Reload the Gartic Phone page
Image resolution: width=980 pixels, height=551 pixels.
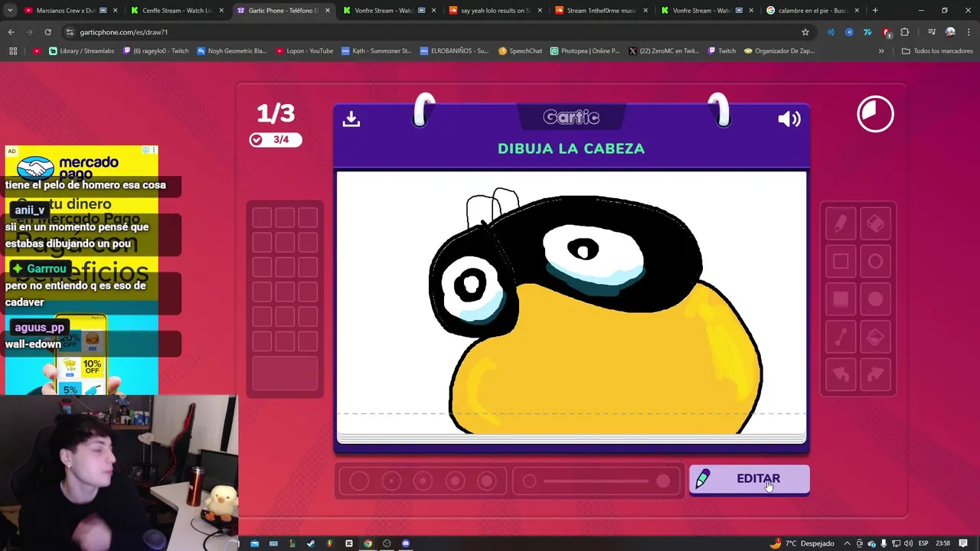[x=47, y=32]
